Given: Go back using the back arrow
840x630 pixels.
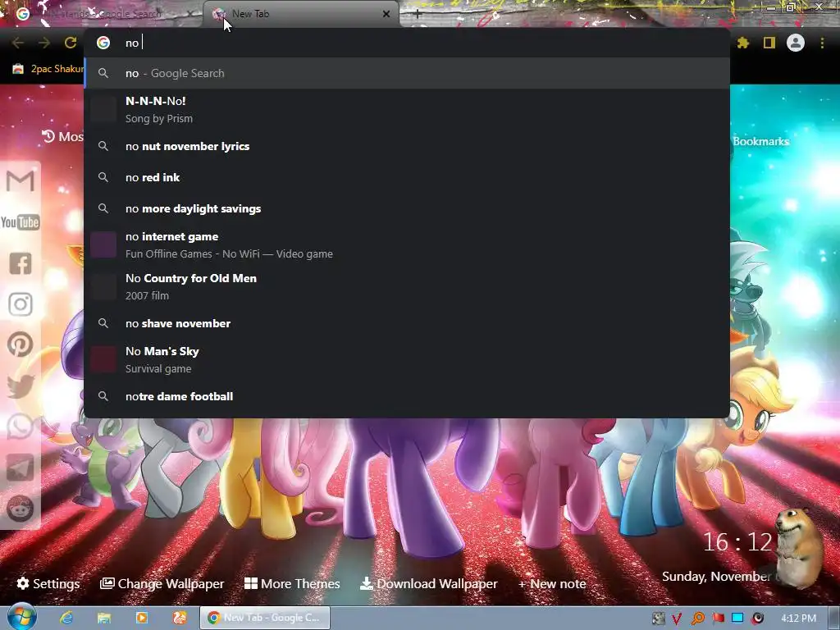Looking at the screenshot, I should [18, 43].
